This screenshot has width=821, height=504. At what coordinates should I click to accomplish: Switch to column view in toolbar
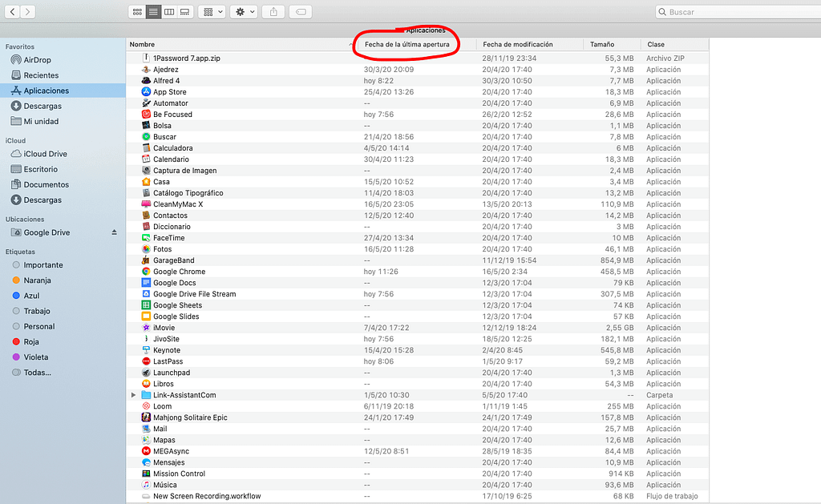169,11
